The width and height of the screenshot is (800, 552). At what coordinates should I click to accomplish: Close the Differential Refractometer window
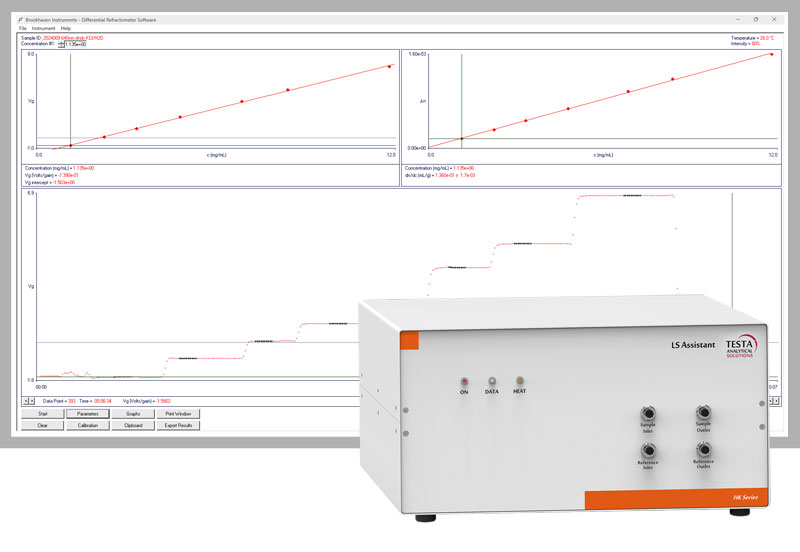coord(774,19)
